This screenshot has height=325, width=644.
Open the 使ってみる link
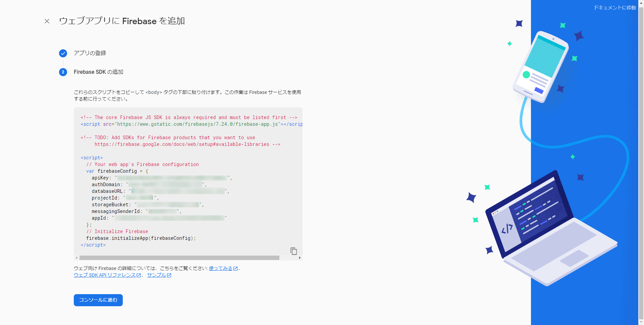[220, 268]
